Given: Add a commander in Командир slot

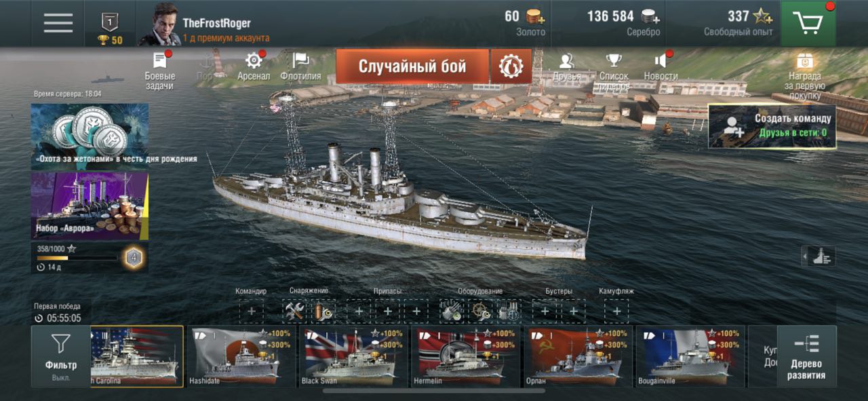Looking at the screenshot, I should tap(251, 311).
